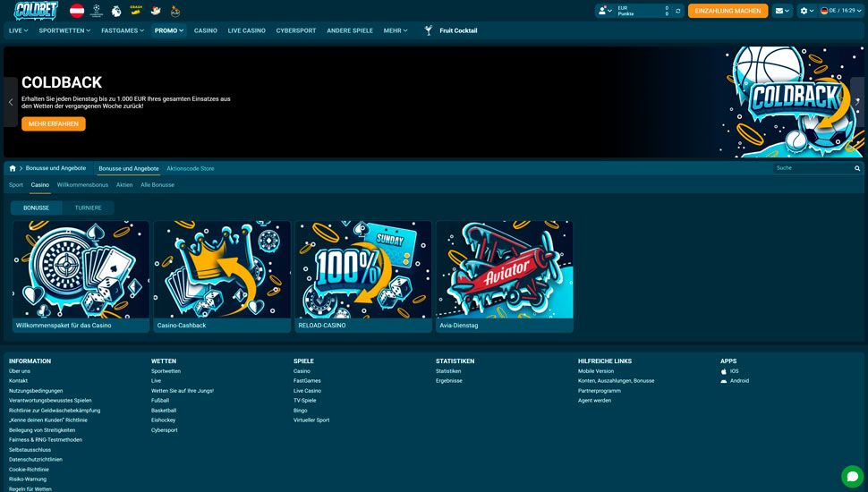Open the messages envelope dropdown

(x=782, y=11)
